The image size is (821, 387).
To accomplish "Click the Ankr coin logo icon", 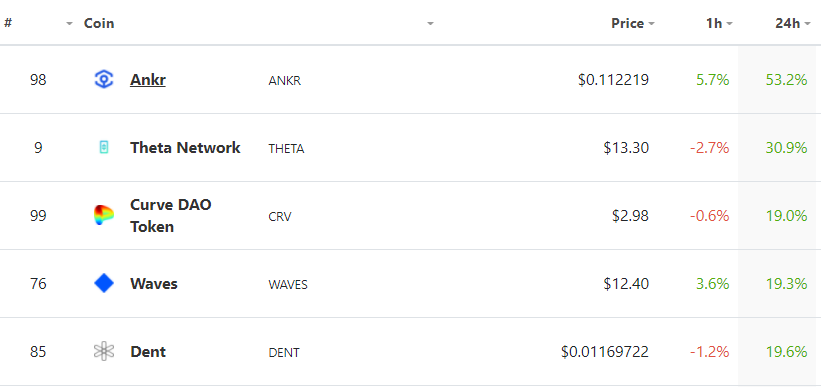I will click(x=104, y=80).
